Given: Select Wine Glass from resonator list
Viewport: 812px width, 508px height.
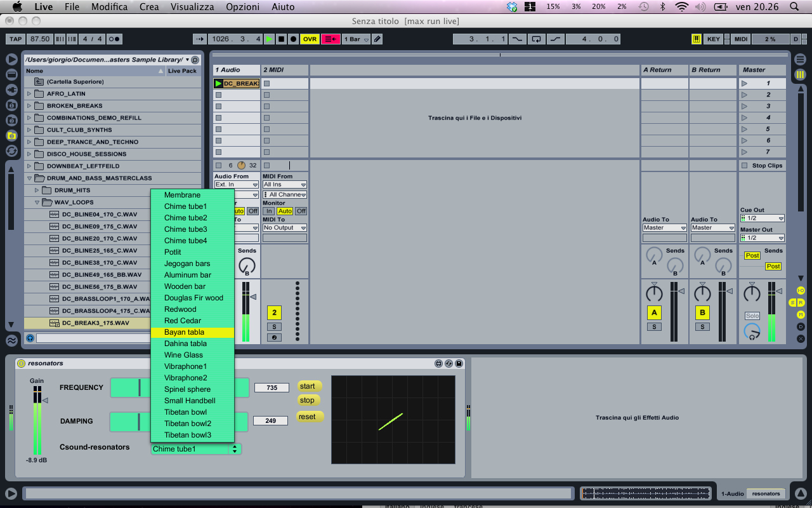Looking at the screenshot, I should pos(192,355).
